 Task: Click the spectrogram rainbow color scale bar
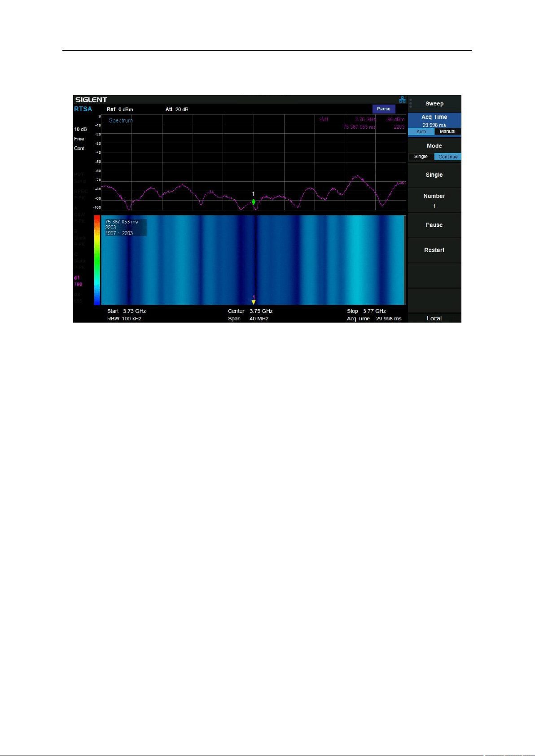97,260
